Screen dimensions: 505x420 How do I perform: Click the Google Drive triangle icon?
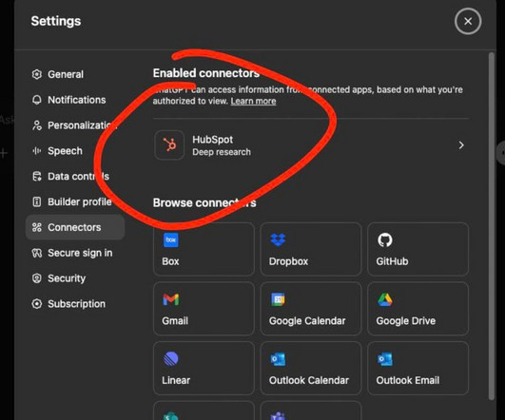point(385,299)
